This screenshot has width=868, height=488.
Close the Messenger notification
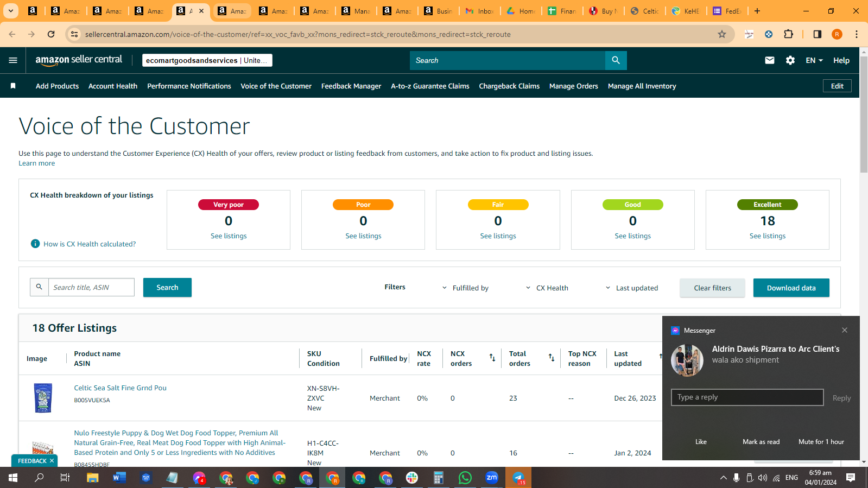[845, 330]
